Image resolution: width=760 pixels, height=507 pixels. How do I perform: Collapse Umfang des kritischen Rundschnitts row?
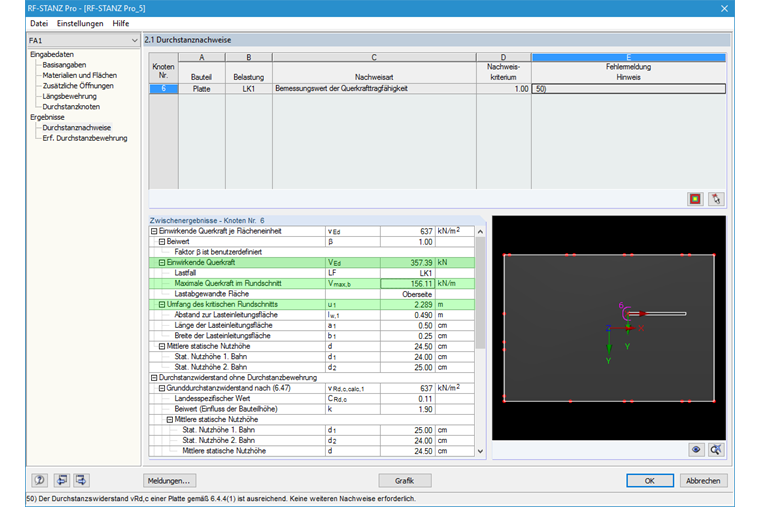pos(162,304)
